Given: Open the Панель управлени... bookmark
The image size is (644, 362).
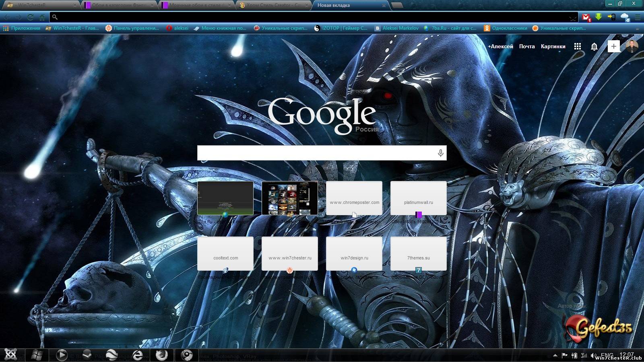Looking at the screenshot, I should (132, 28).
